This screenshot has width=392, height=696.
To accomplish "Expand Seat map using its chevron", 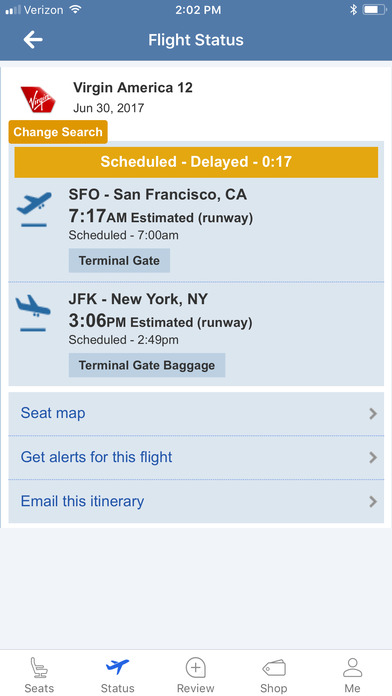I will tap(373, 414).
